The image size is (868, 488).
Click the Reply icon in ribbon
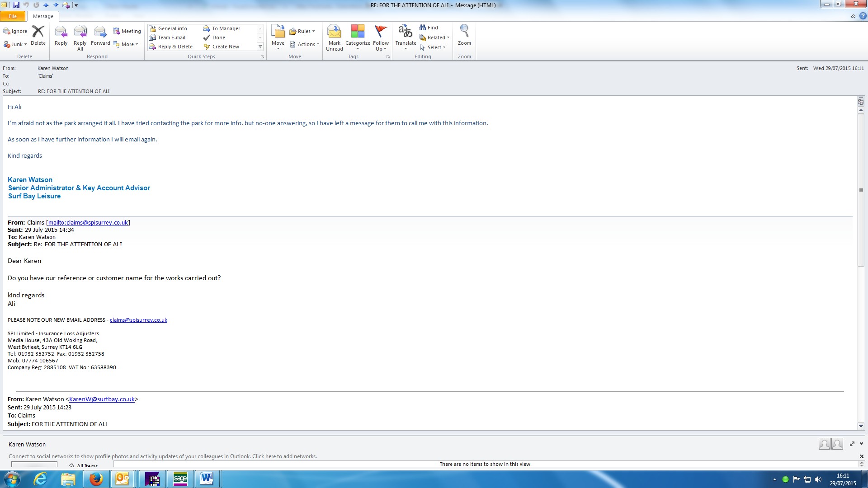click(x=61, y=36)
